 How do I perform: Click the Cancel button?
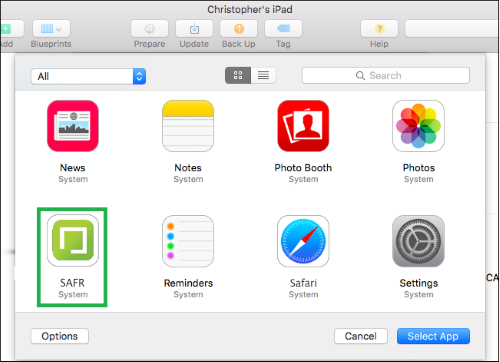(x=361, y=336)
